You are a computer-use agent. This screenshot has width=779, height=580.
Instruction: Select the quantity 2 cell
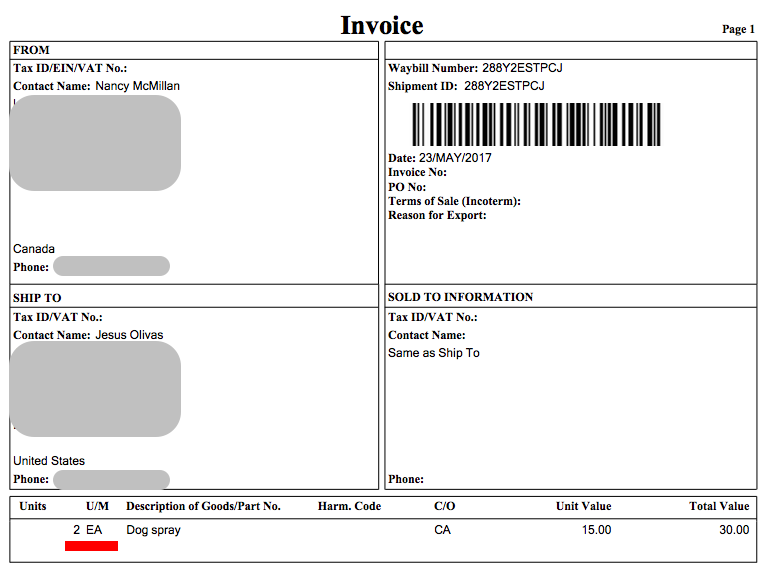click(77, 530)
